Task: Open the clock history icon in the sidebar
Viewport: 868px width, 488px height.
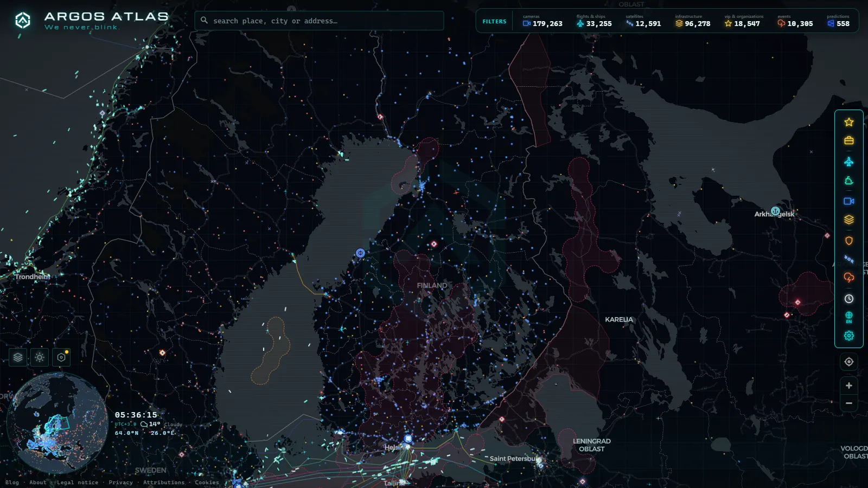Action: coord(849,299)
